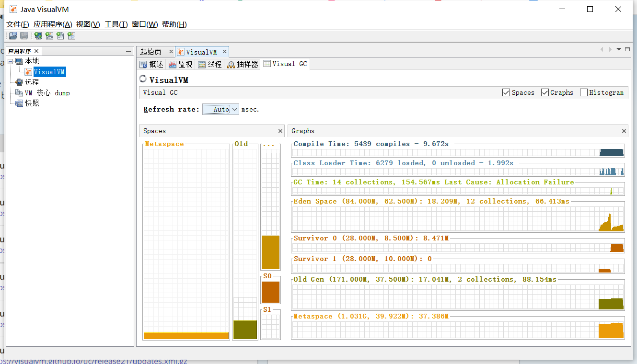Viewport: 637px width, 364px height.
Task: Switch to the 概述 tab
Action: pos(151,64)
